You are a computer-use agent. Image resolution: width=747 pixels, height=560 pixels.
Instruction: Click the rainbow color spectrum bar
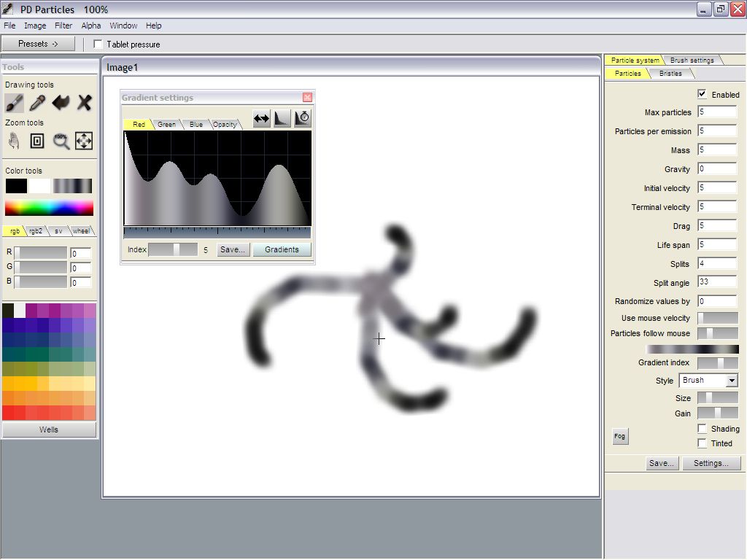[x=49, y=208]
